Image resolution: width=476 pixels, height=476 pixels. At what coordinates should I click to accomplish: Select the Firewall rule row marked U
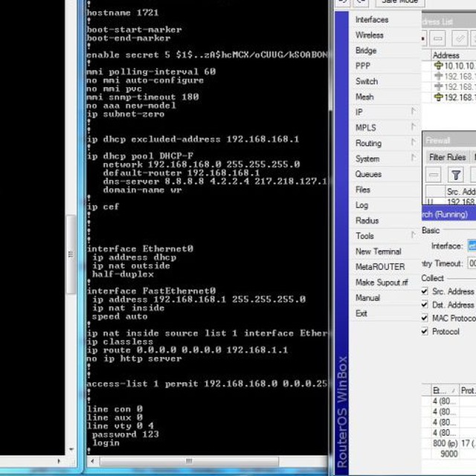[449, 202]
